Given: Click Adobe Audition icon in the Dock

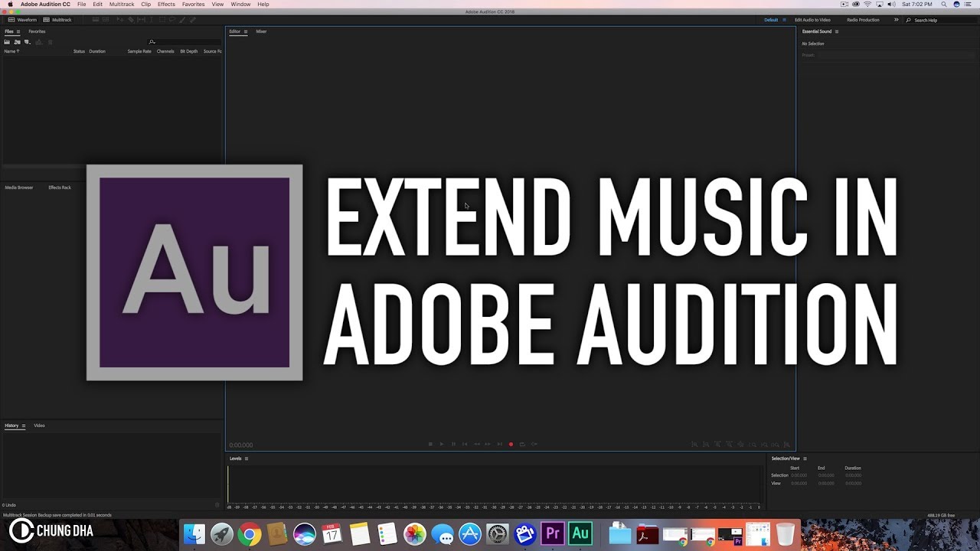Looking at the screenshot, I should click(x=580, y=533).
